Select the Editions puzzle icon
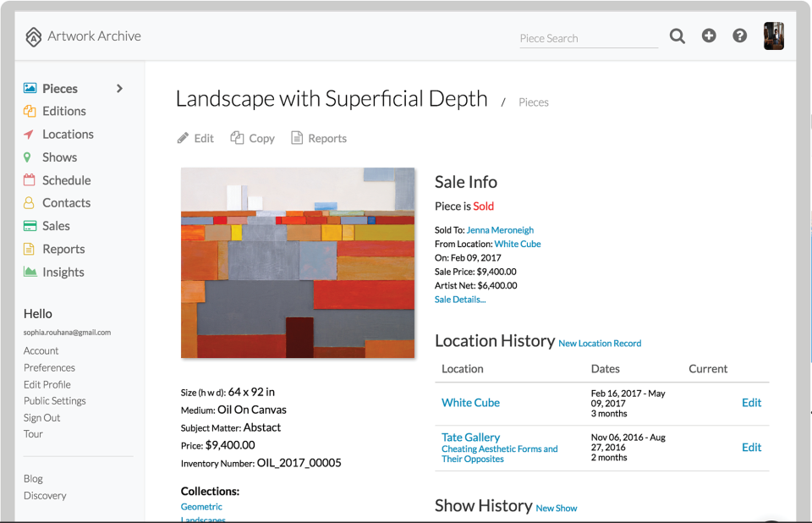The image size is (812, 523). (x=28, y=111)
